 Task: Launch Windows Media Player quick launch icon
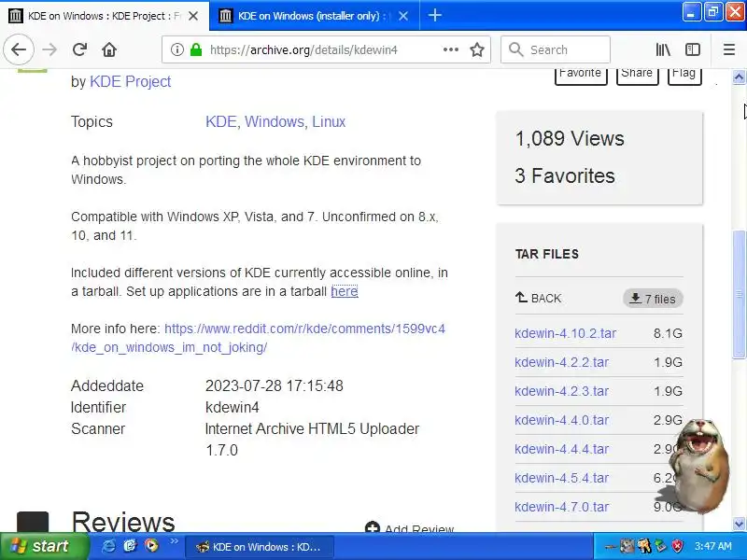pyautogui.click(x=151, y=546)
